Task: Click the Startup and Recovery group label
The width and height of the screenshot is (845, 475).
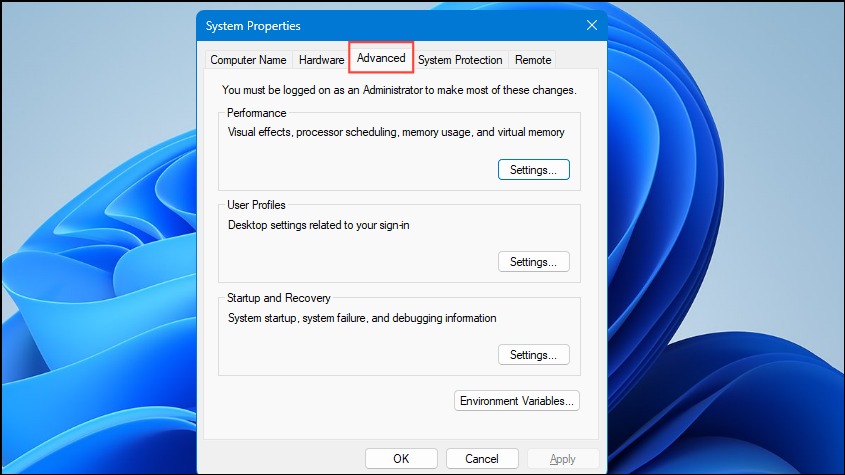Action: [x=279, y=298]
